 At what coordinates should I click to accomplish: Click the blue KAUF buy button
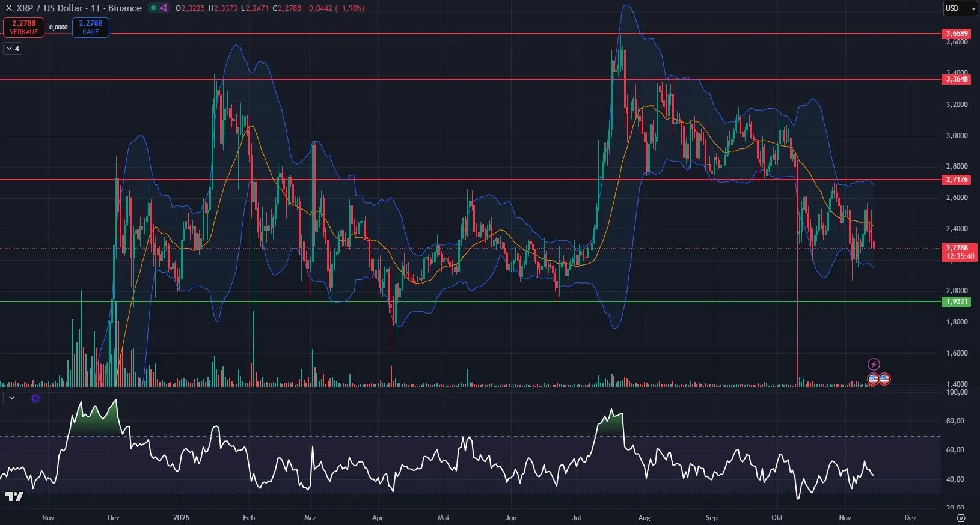(91, 27)
